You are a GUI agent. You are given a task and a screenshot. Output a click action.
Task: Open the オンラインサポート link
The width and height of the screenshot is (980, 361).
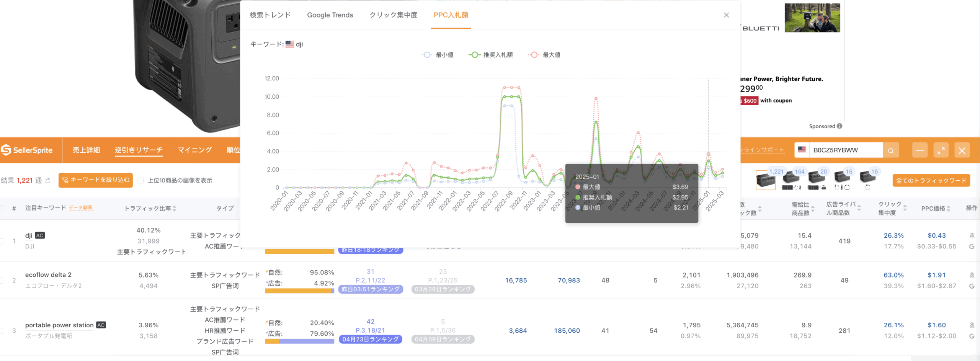[763, 150]
